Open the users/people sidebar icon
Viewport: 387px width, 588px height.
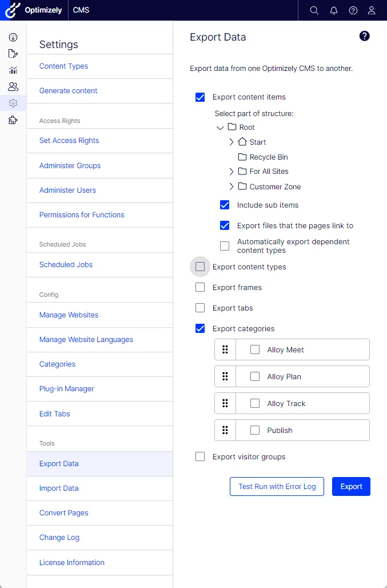[x=13, y=86]
